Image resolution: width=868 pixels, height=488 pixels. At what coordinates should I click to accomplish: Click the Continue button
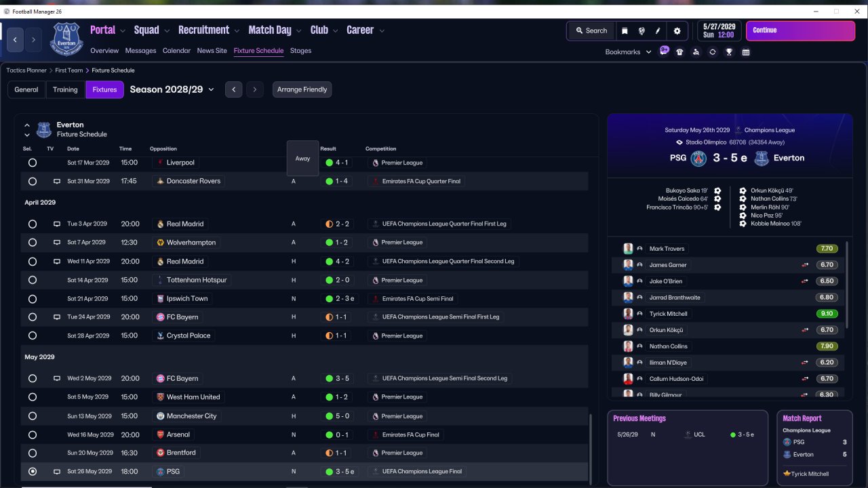click(800, 30)
